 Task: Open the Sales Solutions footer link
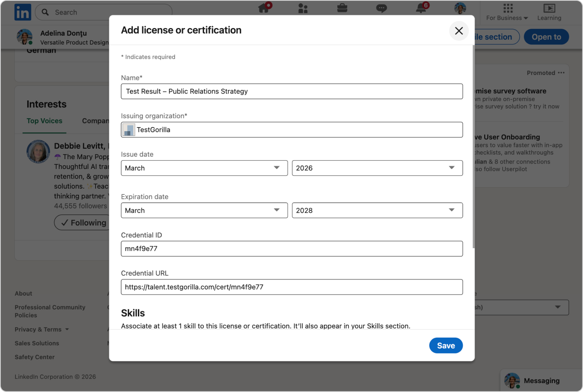click(x=37, y=343)
